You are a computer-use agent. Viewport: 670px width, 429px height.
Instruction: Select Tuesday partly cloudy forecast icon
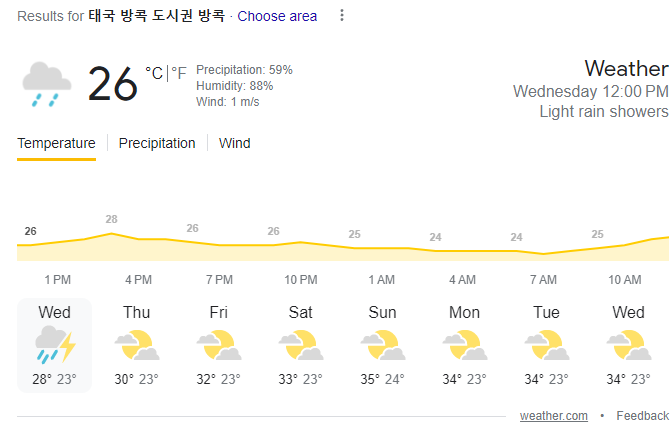pos(547,346)
